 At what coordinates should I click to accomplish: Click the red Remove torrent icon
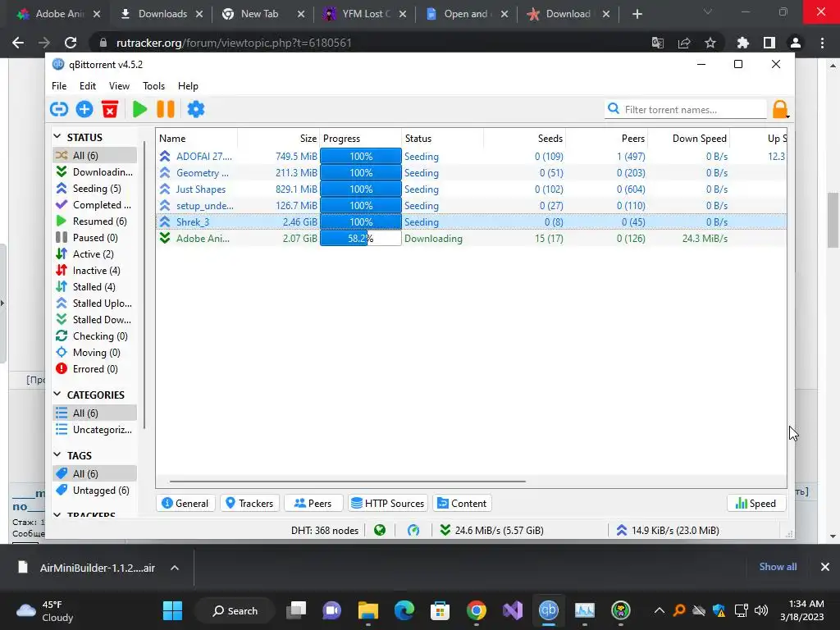coord(110,109)
